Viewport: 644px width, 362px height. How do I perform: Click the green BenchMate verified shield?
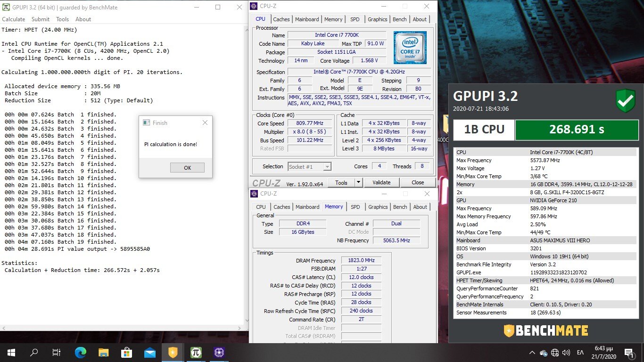[625, 101]
